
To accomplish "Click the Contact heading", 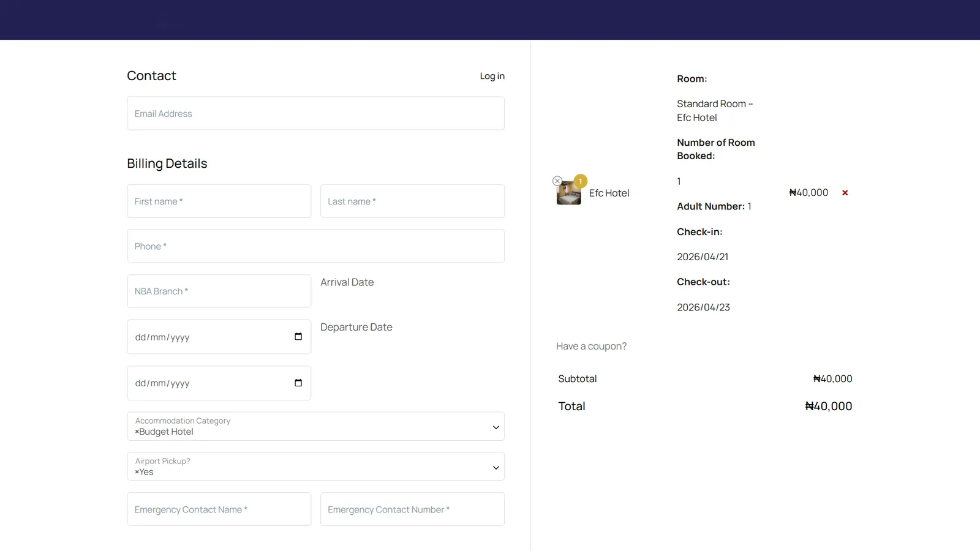I will [x=151, y=76].
